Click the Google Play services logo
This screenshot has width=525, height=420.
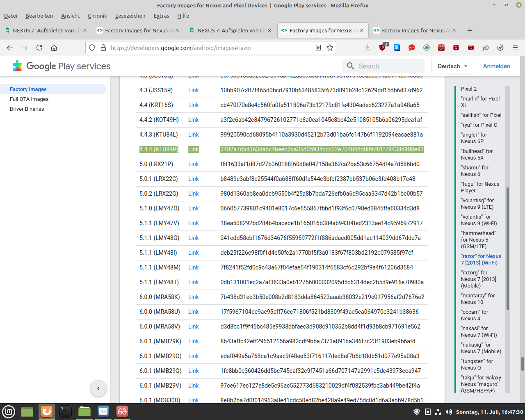62,66
